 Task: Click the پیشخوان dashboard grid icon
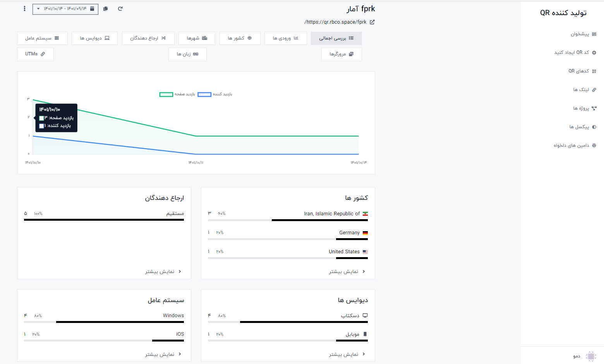[x=594, y=34]
